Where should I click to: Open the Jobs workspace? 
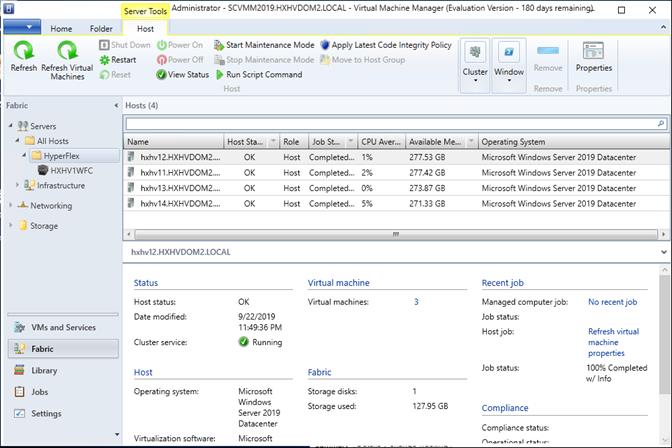point(63,392)
